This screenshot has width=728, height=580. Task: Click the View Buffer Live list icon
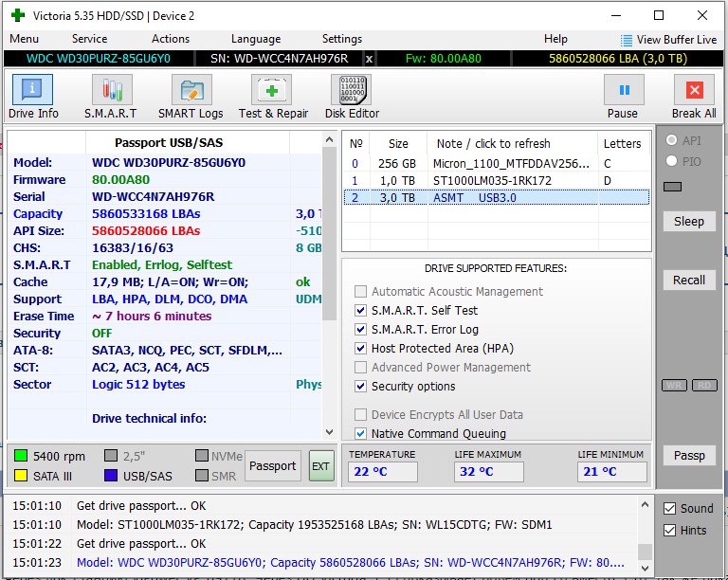click(x=627, y=41)
